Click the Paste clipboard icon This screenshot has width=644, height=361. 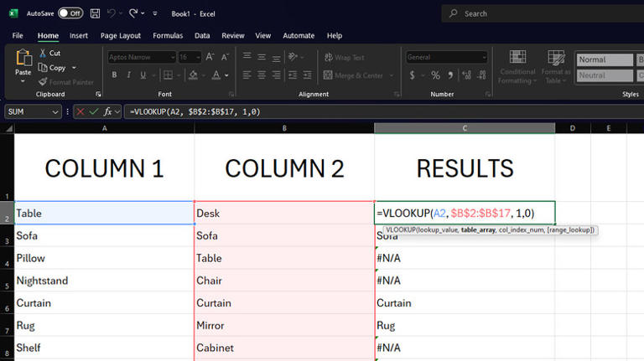23,59
